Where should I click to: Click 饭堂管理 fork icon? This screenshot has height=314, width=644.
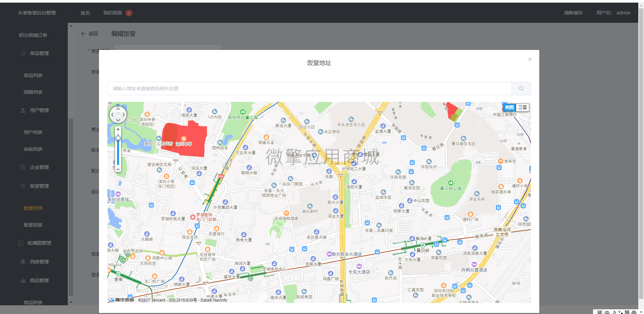pyautogui.click(x=23, y=186)
